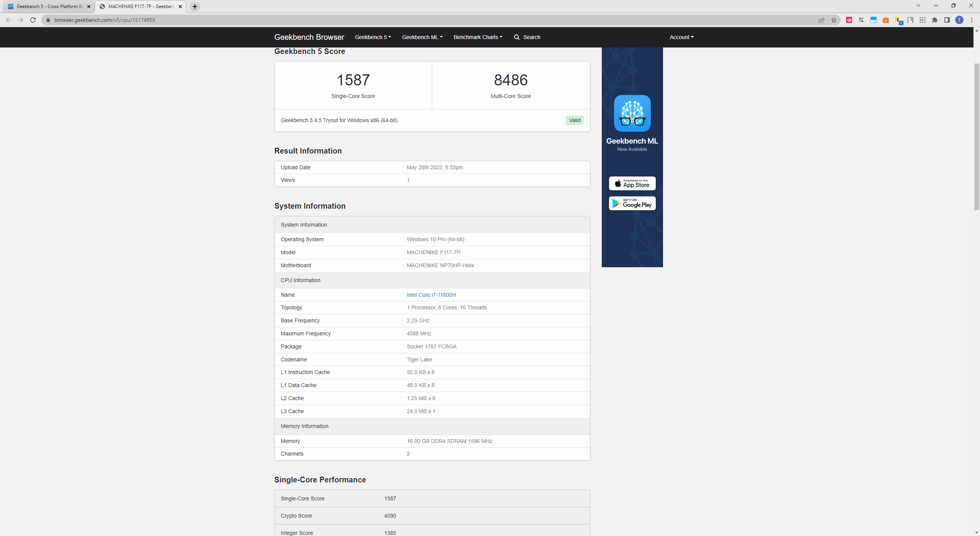Screen dimensions: 980x536
Task: Click the Socket 1787 FCBGA value
Action: 431,346
